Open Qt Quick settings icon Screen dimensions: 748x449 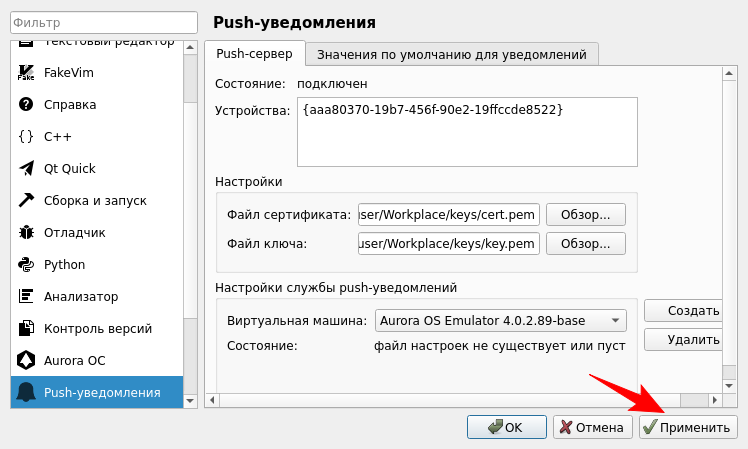[26, 168]
